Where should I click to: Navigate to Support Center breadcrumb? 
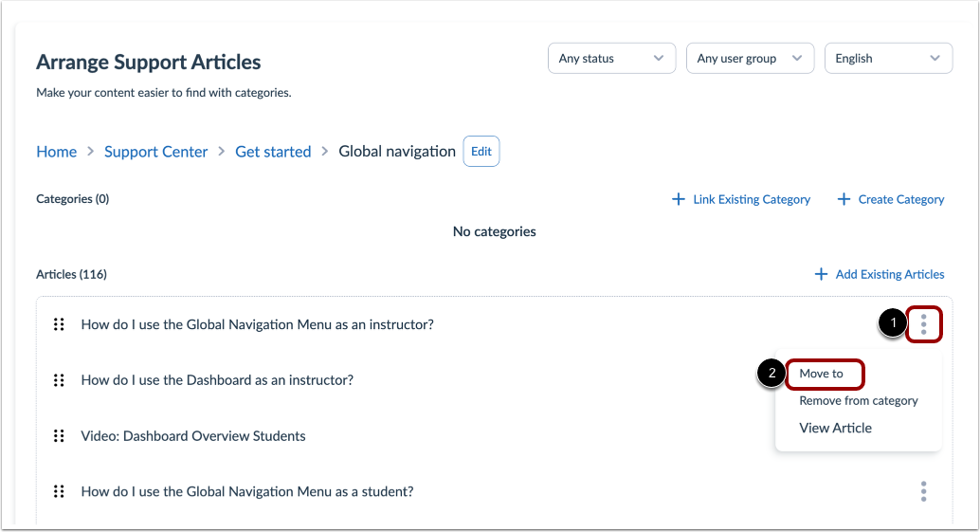[x=156, y=152]
